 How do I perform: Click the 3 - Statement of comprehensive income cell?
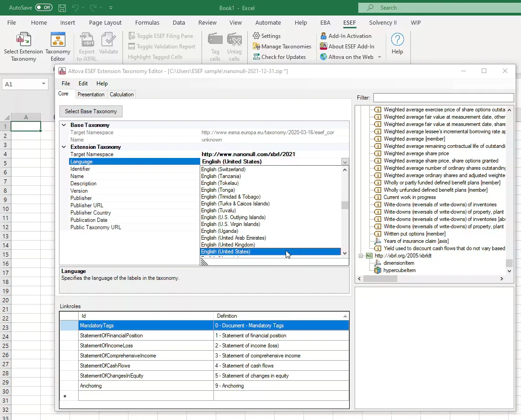[281, 356]
